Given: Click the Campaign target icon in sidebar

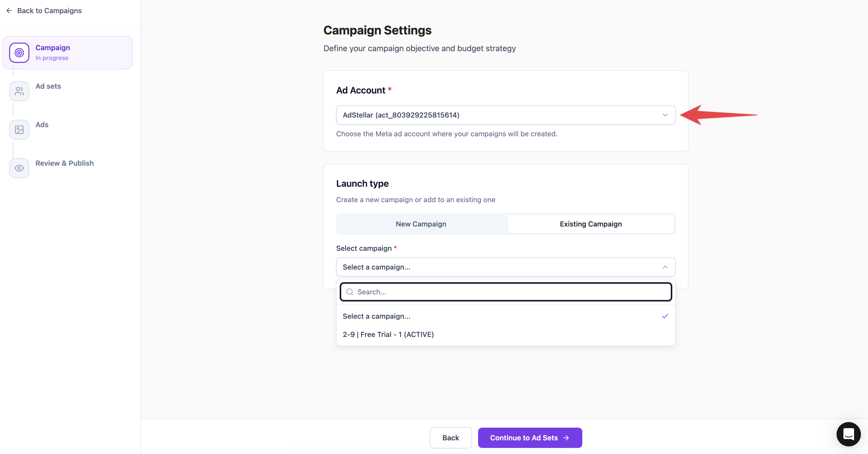Looking at the screenshot, I should [x=19, y=52].
